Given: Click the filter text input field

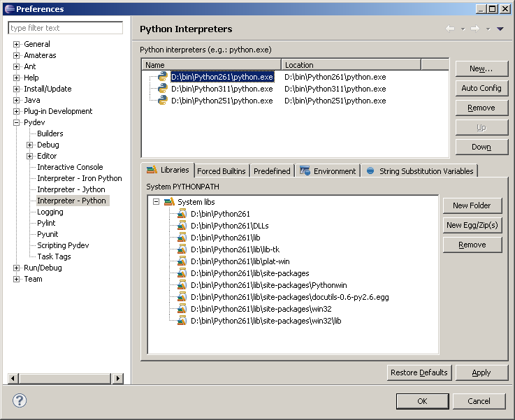Looking at the screenshot, I should [x=65, y=28].
